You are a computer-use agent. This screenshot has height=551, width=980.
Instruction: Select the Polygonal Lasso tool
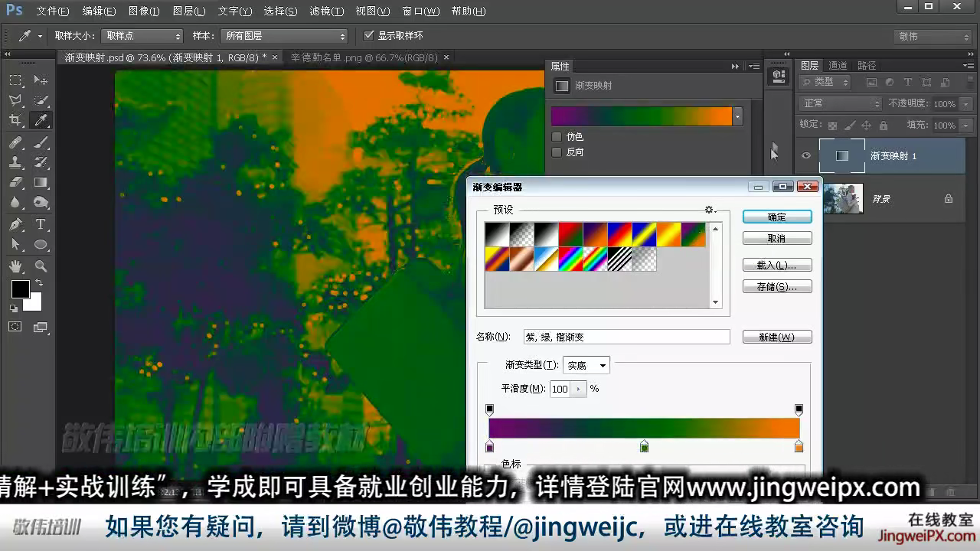pyautogui.click(x=15, y=100)
